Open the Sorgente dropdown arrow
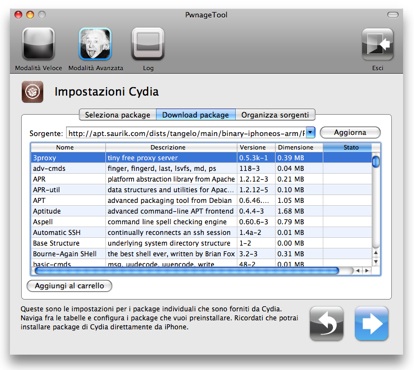This screenshot has width=414, height=370. point(310,133)
